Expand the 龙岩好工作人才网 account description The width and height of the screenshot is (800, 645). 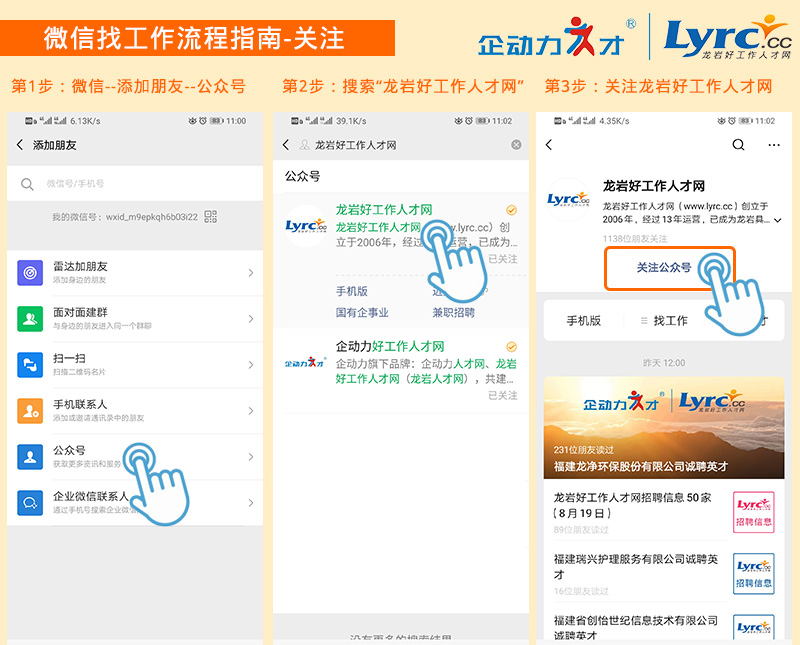(x=777, y=219)
